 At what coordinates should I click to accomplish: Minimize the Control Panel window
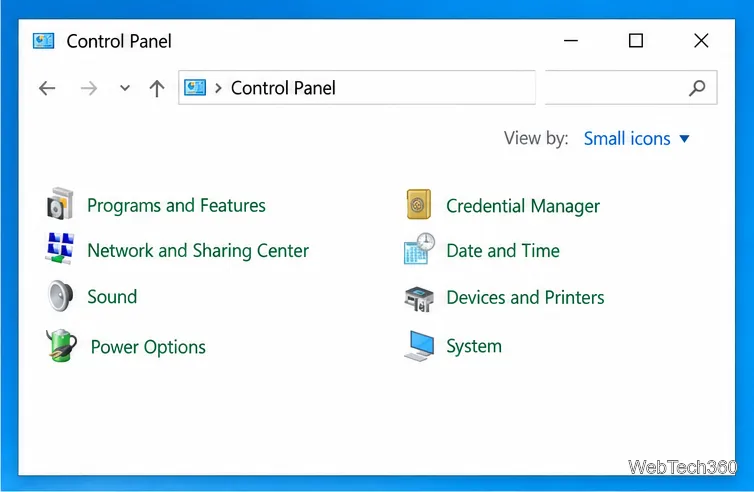(571, 41)
